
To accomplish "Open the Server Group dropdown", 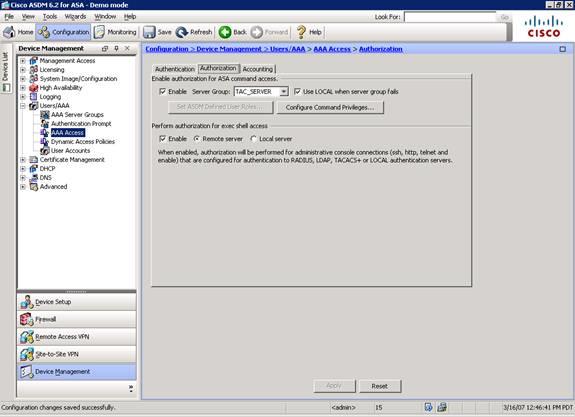I will [x=284, y=92].
